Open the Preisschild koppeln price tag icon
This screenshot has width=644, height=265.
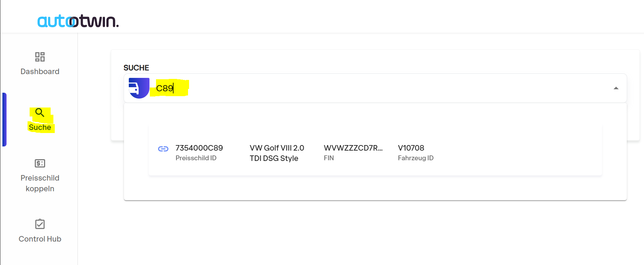point(40,163)
